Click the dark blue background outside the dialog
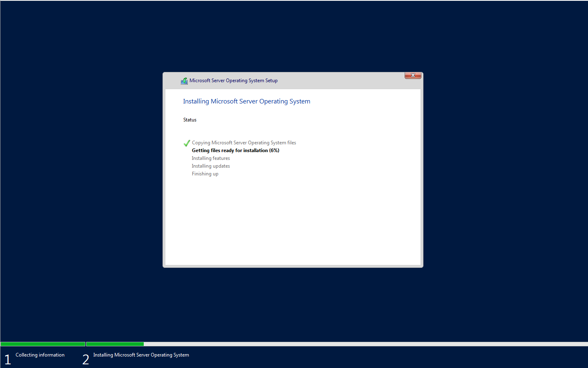This screenshot has width=588, height=368. [x=490, y=164]
